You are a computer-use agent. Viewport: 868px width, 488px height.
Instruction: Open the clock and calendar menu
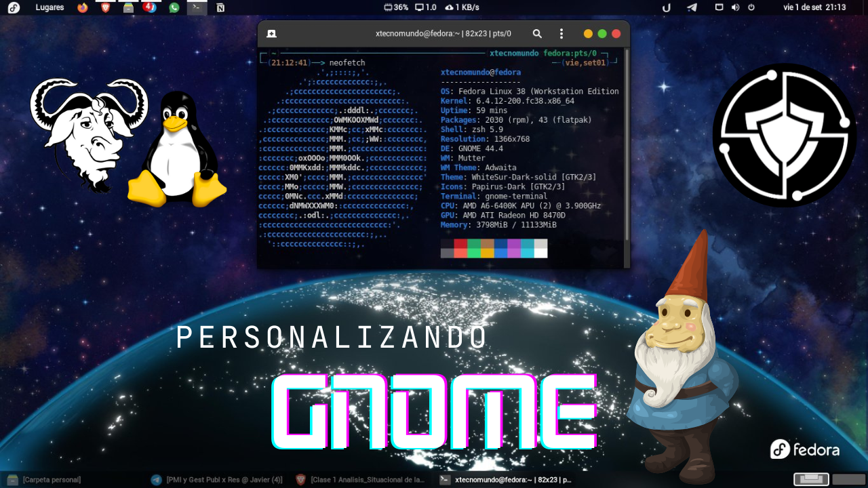(x=814, y=7)
